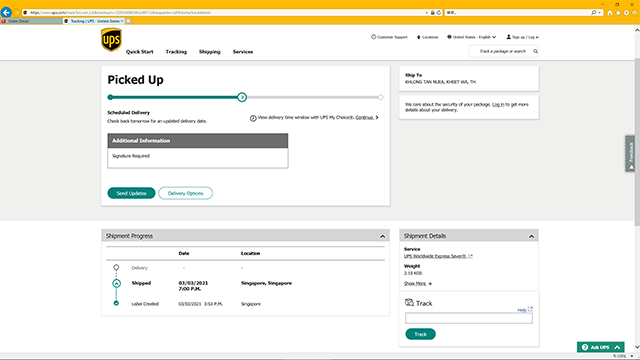
Task: Open the Tracking menu
Action: [176, 52]
